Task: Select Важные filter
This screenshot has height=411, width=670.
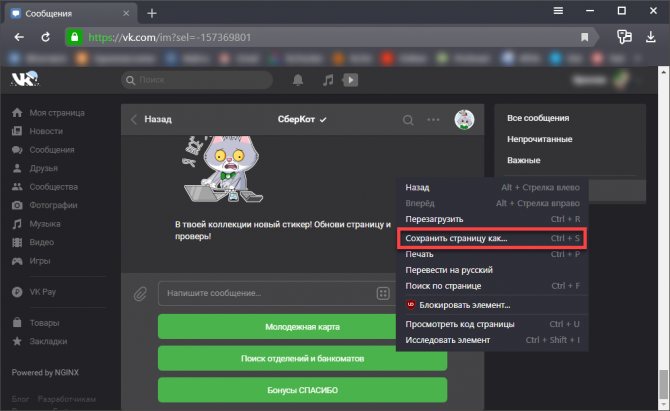Action: click(523, 160)
